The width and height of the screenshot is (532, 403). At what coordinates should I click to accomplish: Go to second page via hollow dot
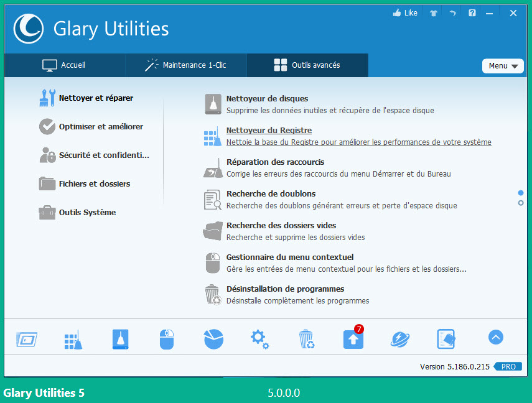tap(521, 203)
